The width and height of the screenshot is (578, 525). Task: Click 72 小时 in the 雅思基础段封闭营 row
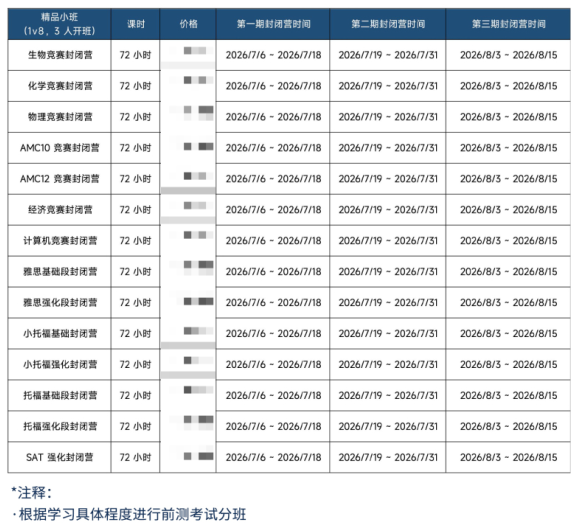pos(135,272)
